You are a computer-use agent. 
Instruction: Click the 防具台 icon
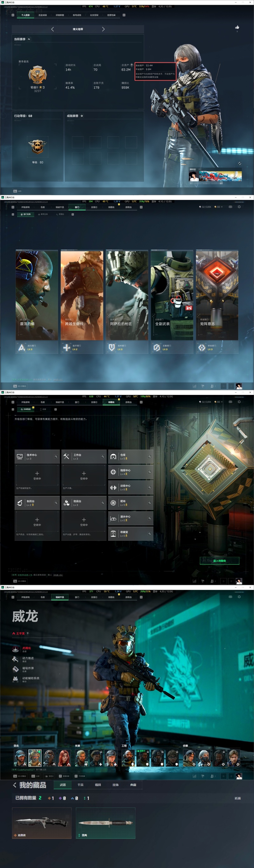(67, 503)
